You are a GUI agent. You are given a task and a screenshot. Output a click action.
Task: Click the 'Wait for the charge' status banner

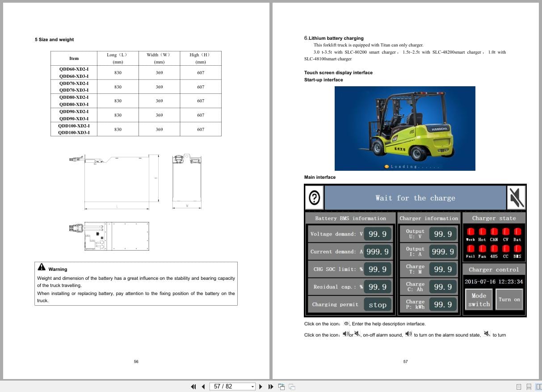(x=415, y=198)
